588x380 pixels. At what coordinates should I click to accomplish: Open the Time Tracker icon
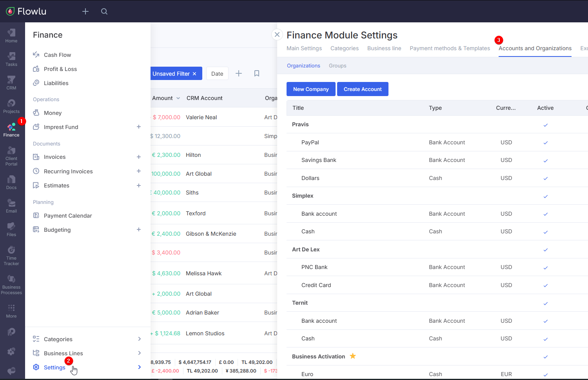click(x=11, y=255)
